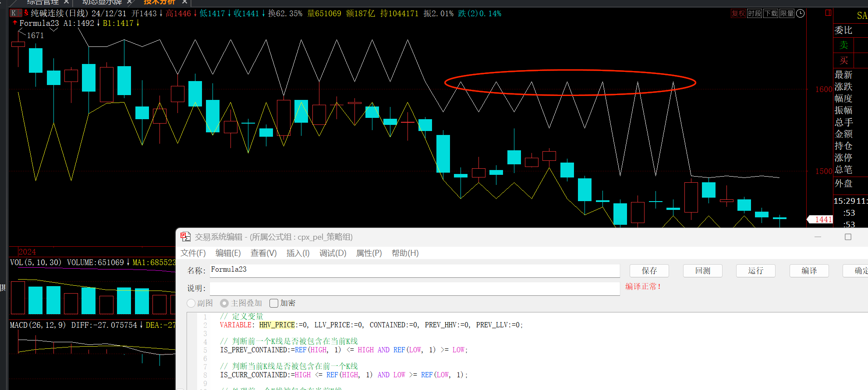Click the Formula23 indicator label on chart
Screen dimensions: 868x390
(x=39, y=23)
